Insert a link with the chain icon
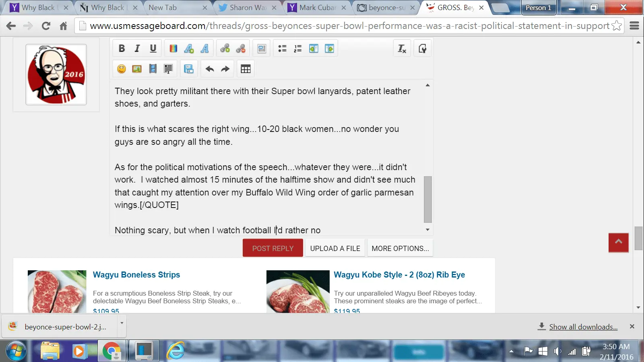This screenshot has width=644, height=362. (225, 49)
